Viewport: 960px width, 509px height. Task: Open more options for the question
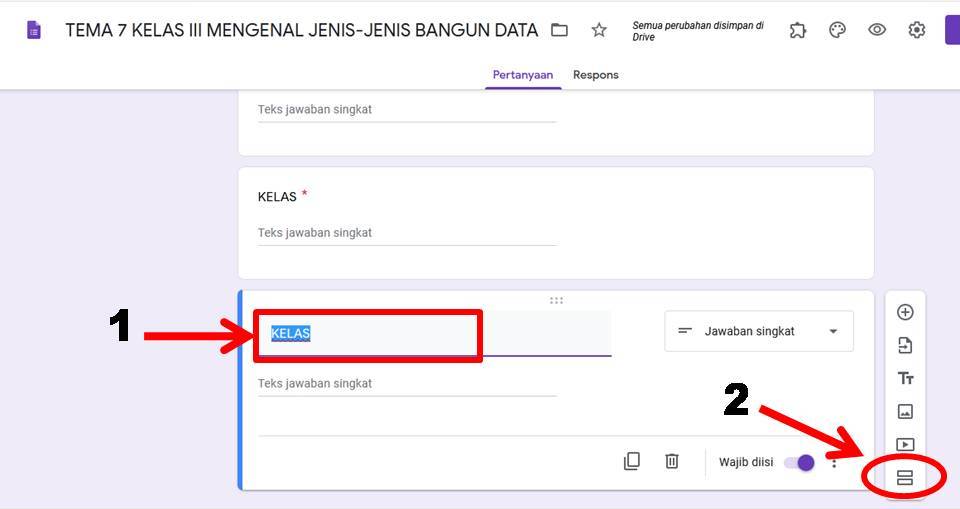pyautogui.click(x=834, y=462)
